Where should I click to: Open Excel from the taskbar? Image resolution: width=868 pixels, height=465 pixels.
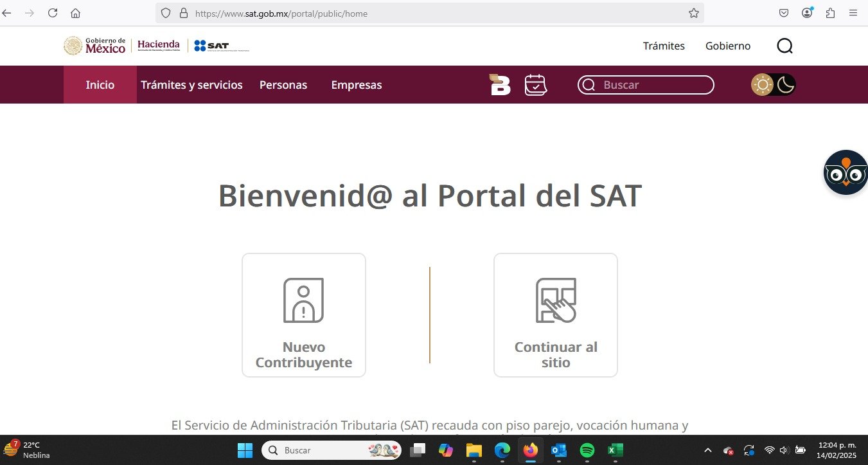616,450
